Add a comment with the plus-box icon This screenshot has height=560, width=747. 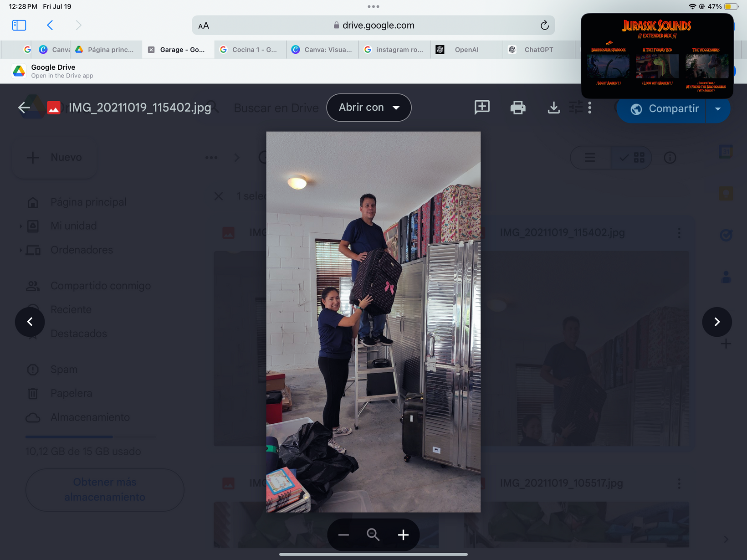click(482, 107)
